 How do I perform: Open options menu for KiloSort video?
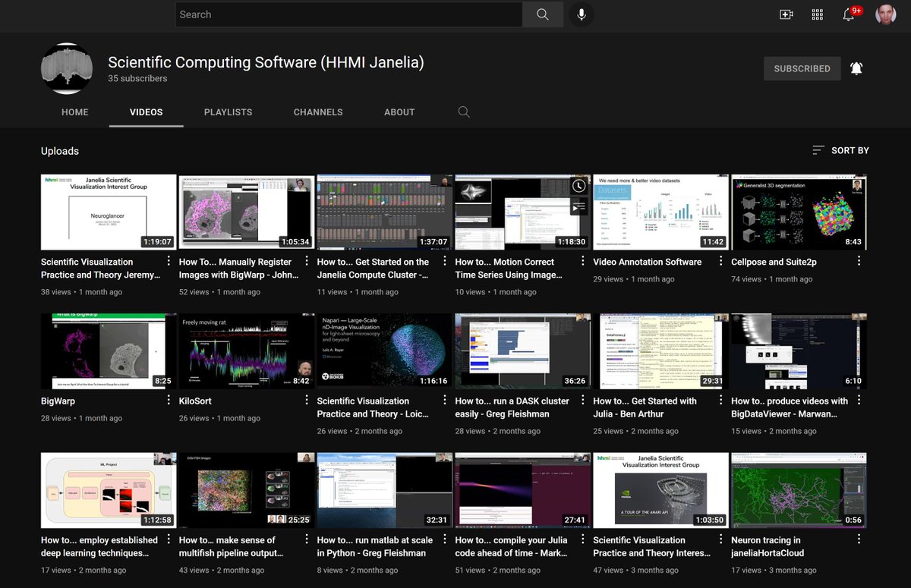(307, 401)
